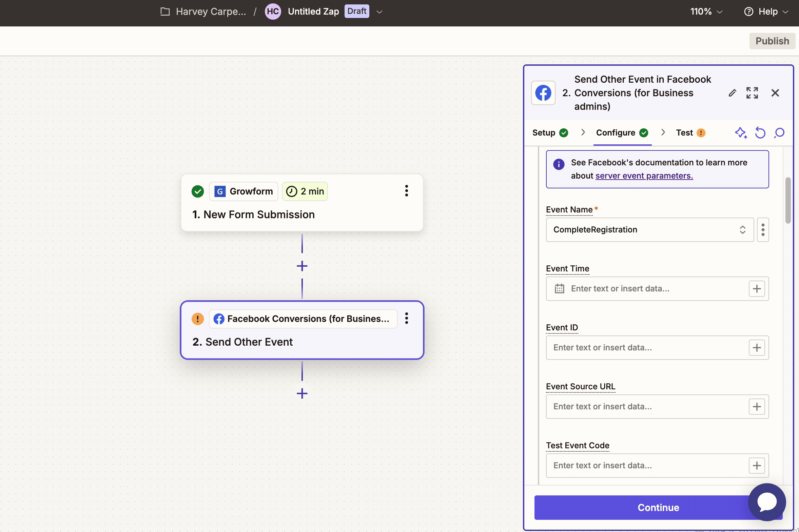Expand the Help menu

tap(766, 12)
